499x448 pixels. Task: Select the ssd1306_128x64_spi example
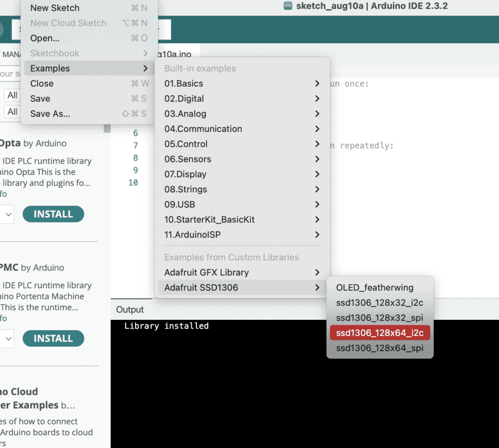tap(380, 348)
